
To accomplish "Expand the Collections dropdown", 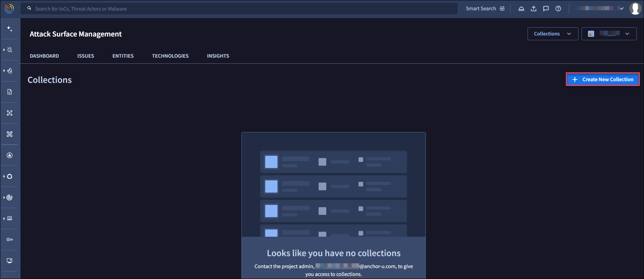I will click(x=552, y=34).
